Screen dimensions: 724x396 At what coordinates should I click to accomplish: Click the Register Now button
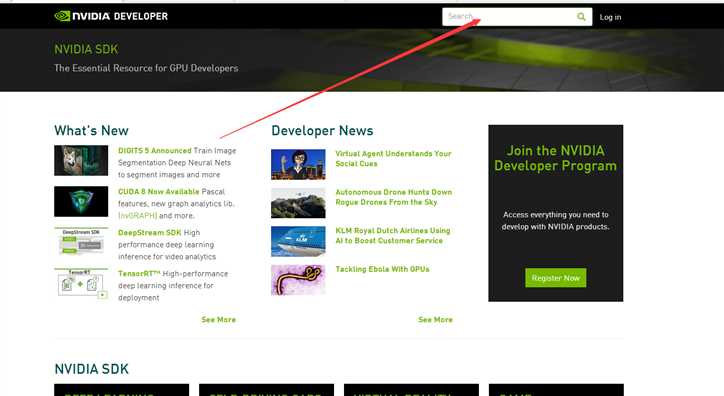[x=555, y=278]
